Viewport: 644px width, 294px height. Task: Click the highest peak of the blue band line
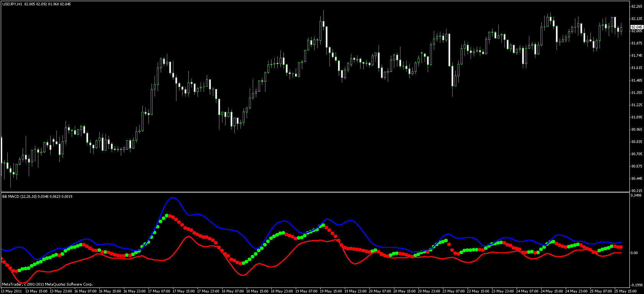(173, 198)
